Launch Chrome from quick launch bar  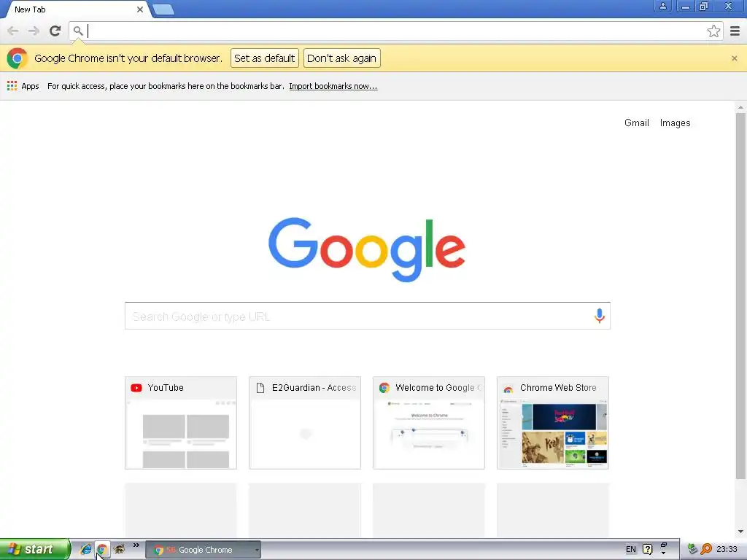coord(102,549)
